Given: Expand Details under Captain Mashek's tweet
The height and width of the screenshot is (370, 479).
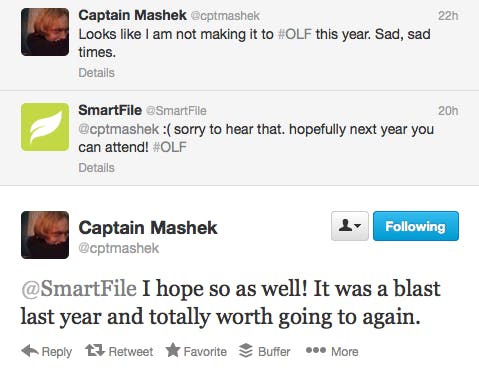Looking at the screenshot, I should click(x=96, y=73).
